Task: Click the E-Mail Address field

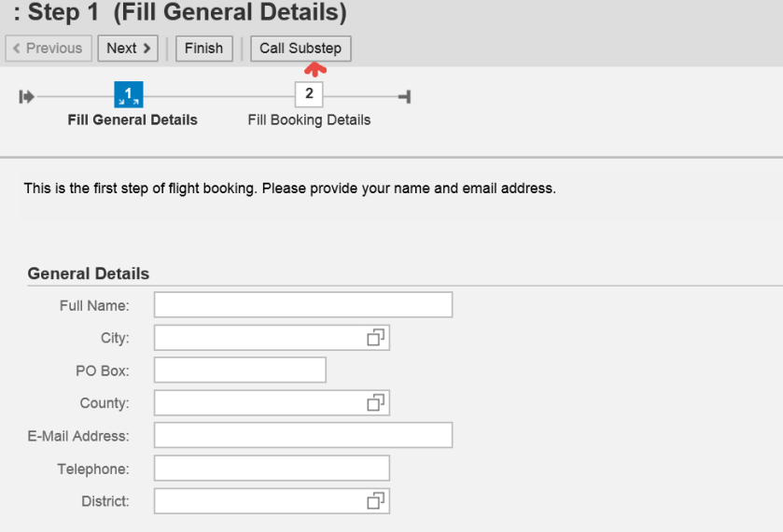Action: tap(302, 435)
